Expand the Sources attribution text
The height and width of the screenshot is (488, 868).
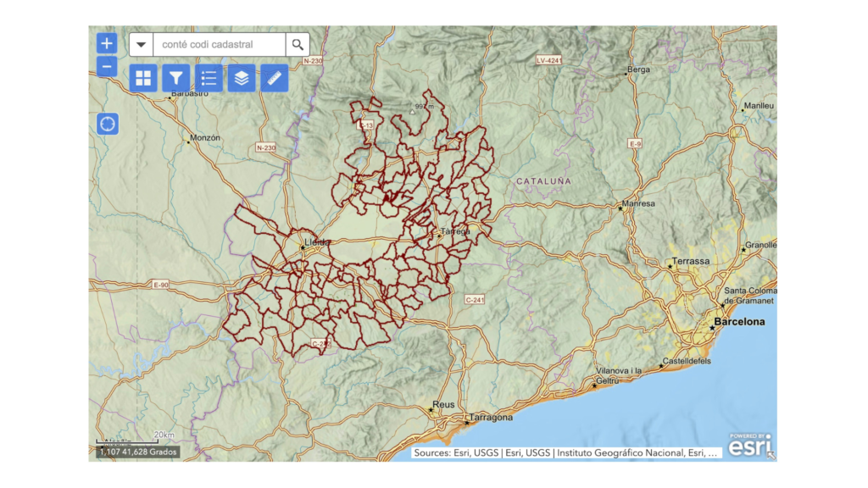click(x=566, y=453)
